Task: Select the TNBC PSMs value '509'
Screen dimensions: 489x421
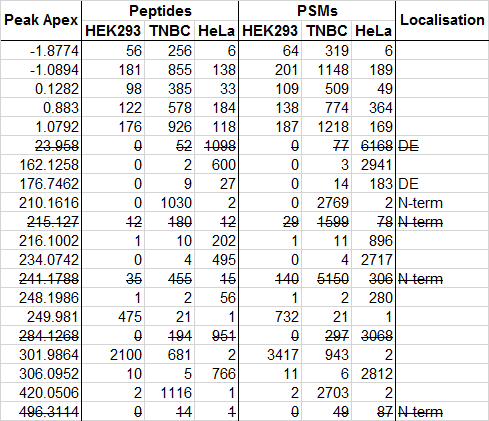Action: 327,89
